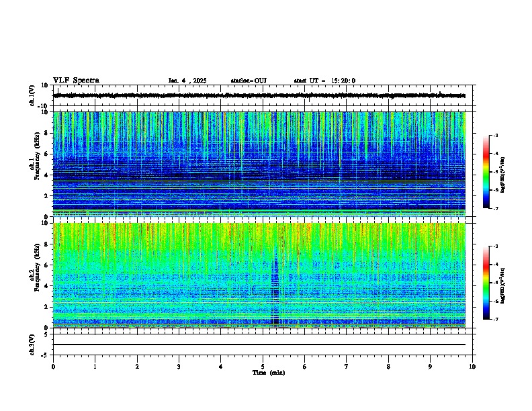Select the "start UT = 15:20:0" text
The image size is (532, 411).
tap(324, 81)
